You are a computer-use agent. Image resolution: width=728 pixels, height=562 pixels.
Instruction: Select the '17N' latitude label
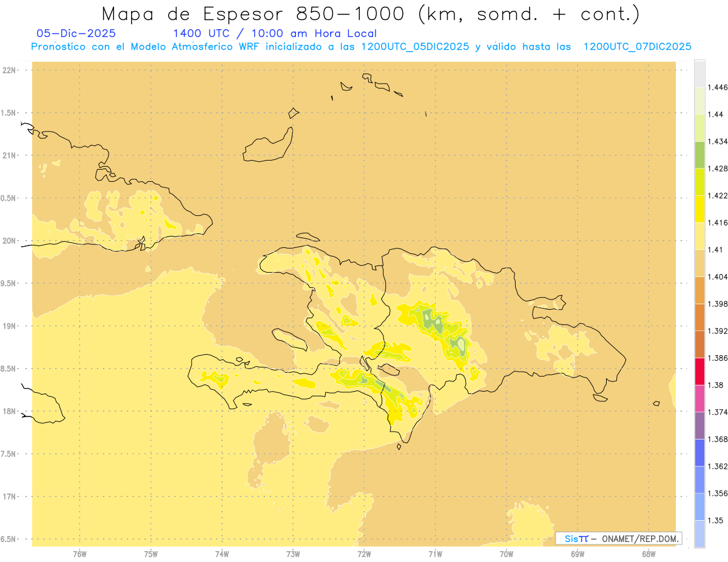10,497
